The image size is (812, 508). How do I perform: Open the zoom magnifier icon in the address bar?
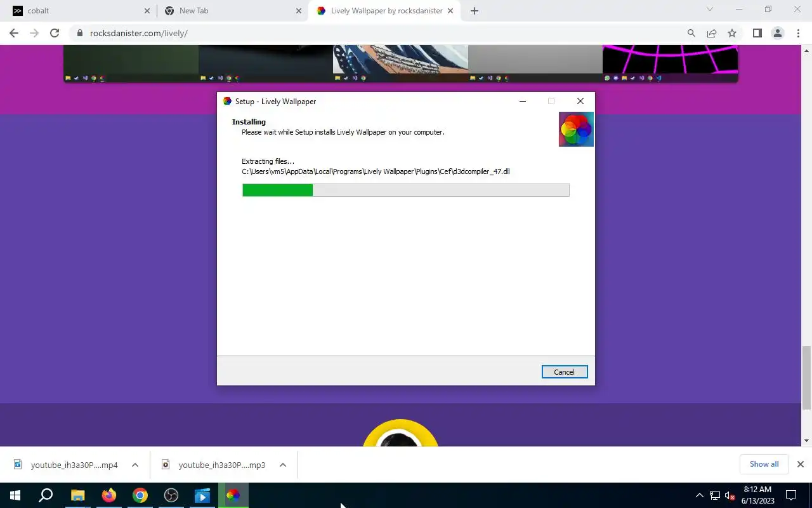point(691,33)
